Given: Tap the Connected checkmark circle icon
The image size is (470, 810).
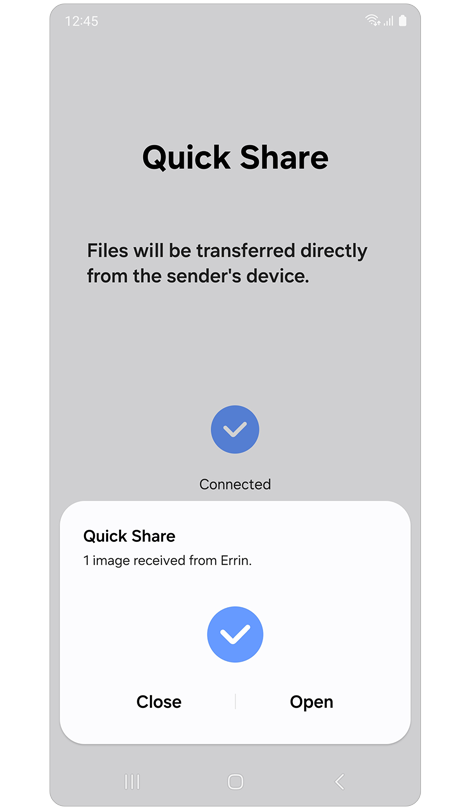Looking at the screenshot, I should pos(235,430).
